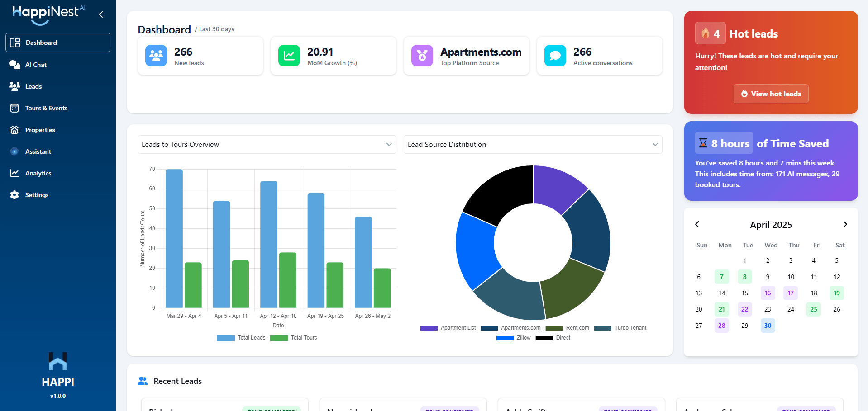The height and width of the screenshot is (411, 868).
Task: View Analytics using the chart icon
Action: tap(15, 173)
